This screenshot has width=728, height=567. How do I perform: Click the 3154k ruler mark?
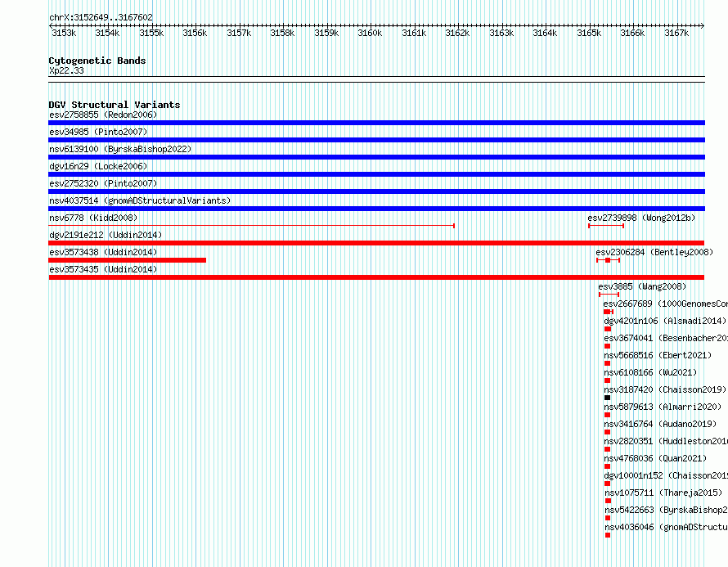(x=107, y=33)
